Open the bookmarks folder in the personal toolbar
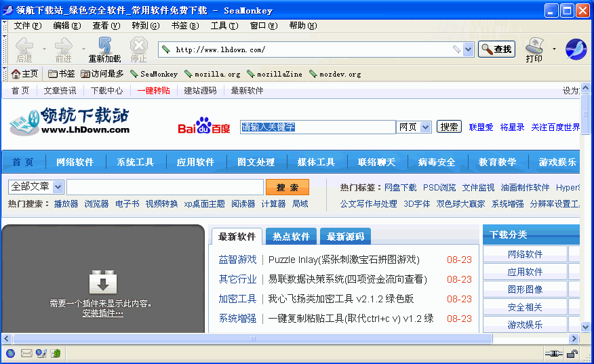Image resolution: width=594 pixels, height=364 pixels. tap(62, 74)
